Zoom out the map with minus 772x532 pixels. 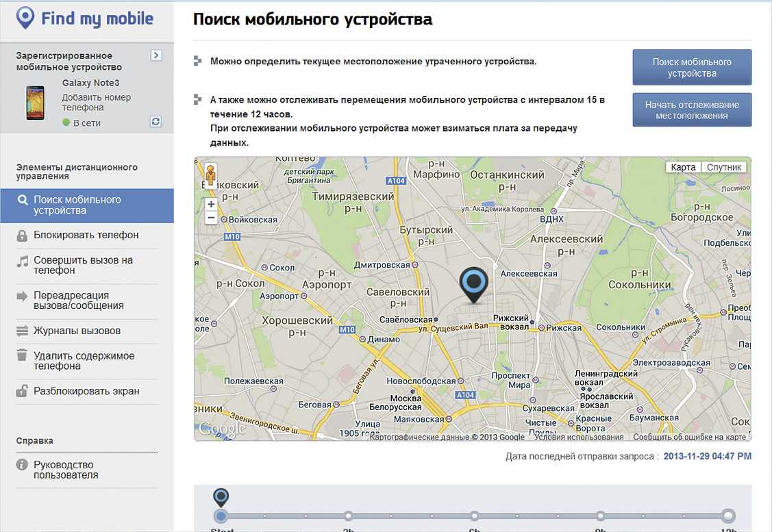211,218
